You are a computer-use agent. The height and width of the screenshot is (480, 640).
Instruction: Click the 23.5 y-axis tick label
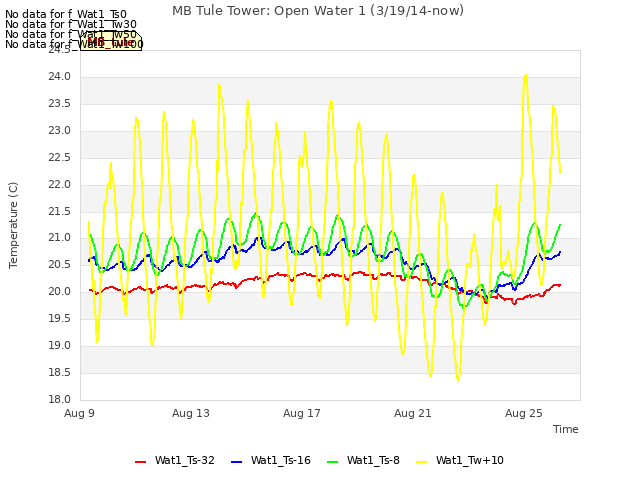[60, 104]
